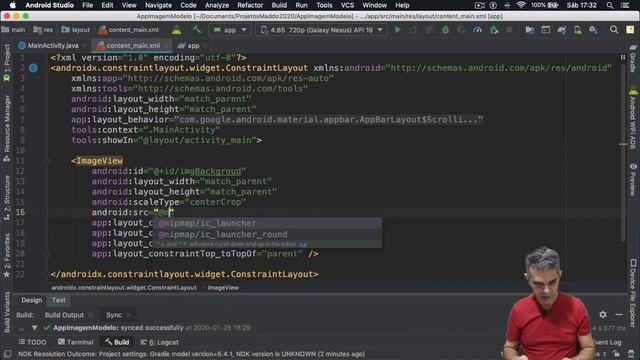Viewport: 640px width, 360px height.
Task: Open the Build Output tab
Action: click(64, 315)
